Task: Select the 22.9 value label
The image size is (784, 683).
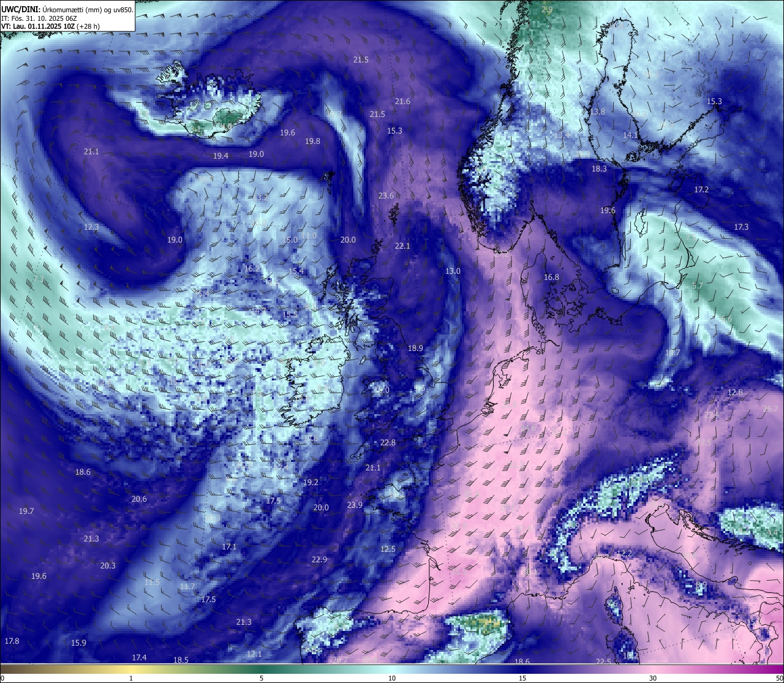Action: (x=319, y=559)
